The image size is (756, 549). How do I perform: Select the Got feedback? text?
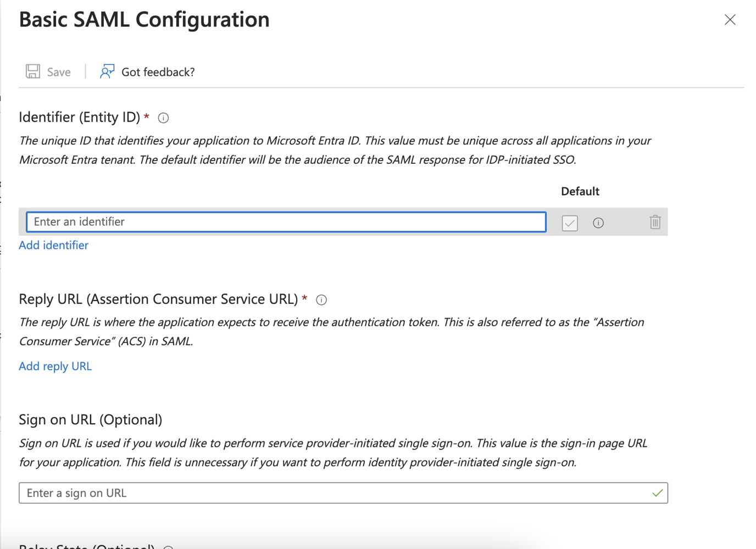click(x=158, y=72)
